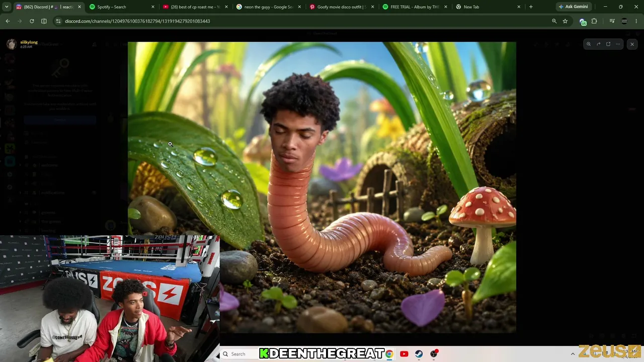Switch to the neon the guyy Google tab
Viewport: 644px width, 362px height.
coord(268,7)
